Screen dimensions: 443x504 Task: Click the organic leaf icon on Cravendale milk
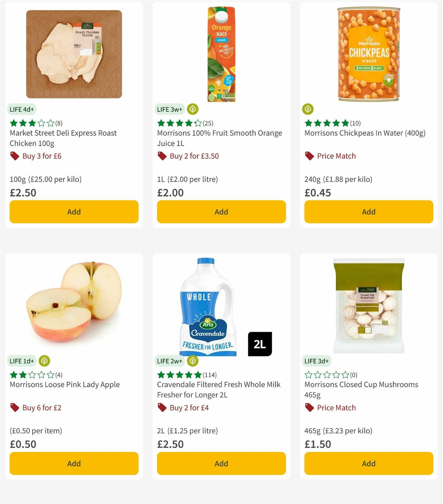tap(192, 361)
